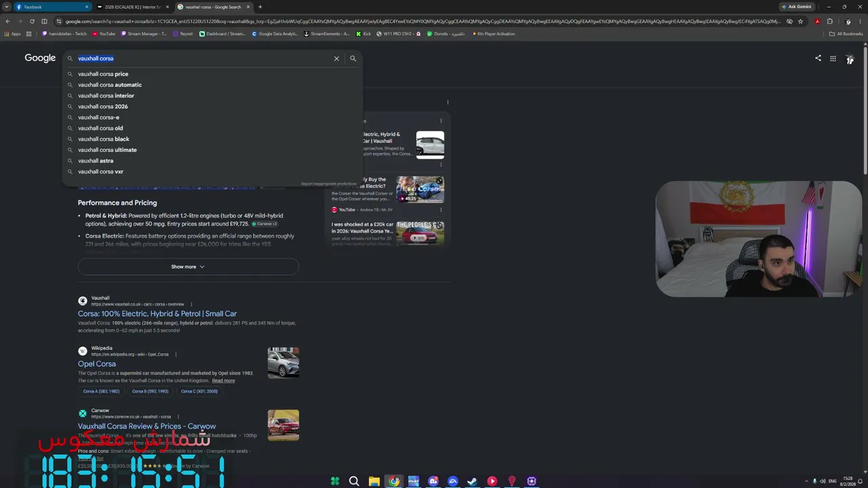The image size is (868, 488).
Task: Reload the page with the refresh icon
Action: pyautogui.click(x=32, y=21)
